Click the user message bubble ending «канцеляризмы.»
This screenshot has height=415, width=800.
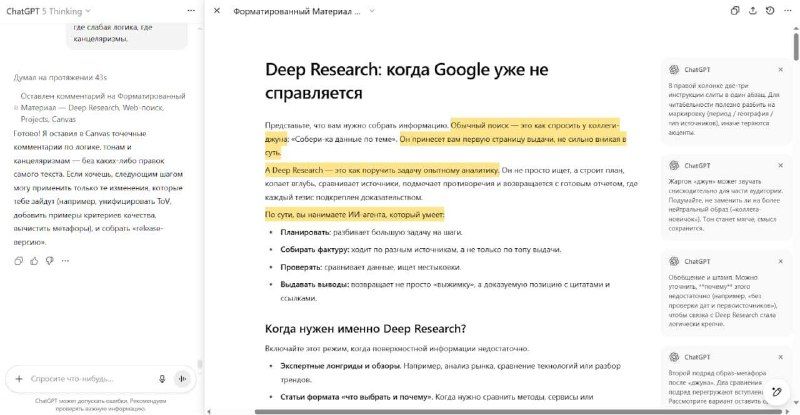click(x=127, y=35)
